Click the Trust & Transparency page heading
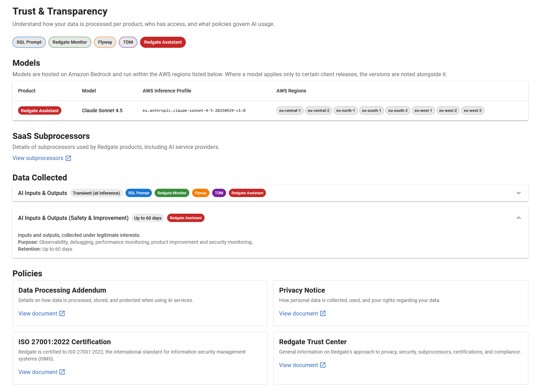The width and height of the screenshot is (536, 392). point(60,11)
